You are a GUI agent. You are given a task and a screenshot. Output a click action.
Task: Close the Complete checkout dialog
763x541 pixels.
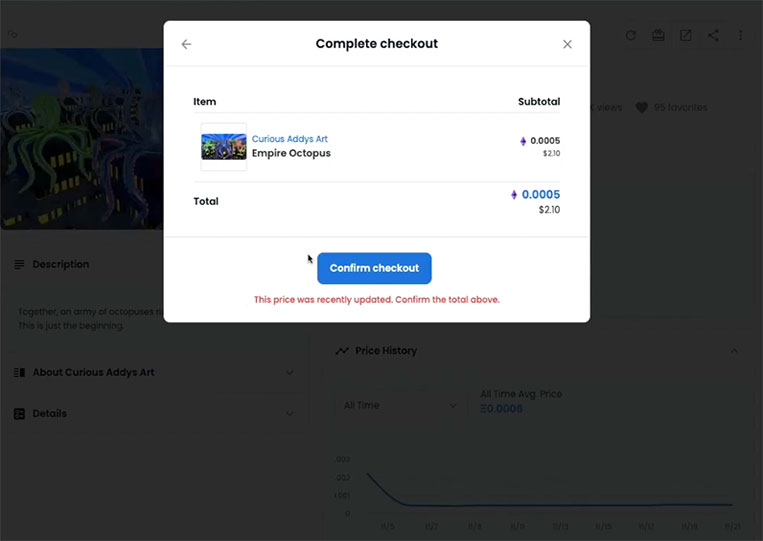(x=567, y=44)
